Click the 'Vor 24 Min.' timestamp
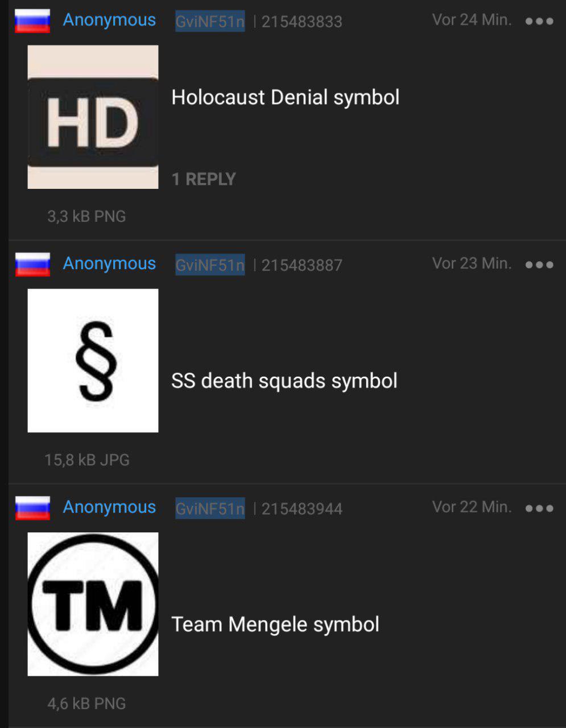Image resolution: width=566 pixels, height=728 pixels. pos(472,20)
